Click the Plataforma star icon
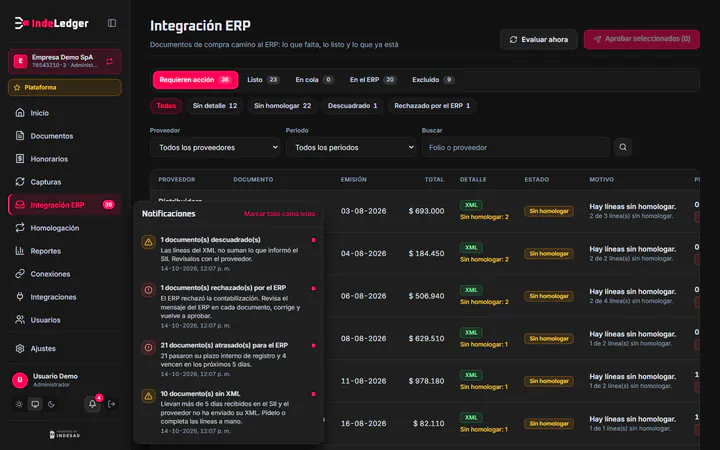This screenshot has width=720, height=450. tap(17, 87)
